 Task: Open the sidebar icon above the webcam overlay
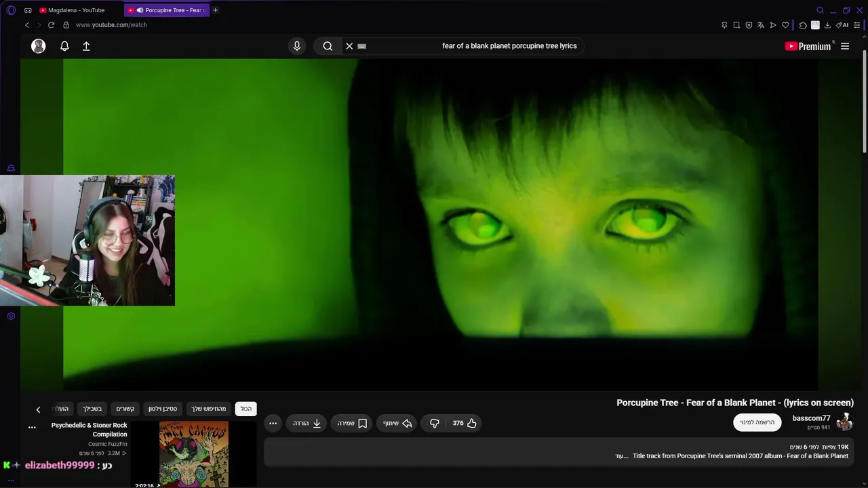(11, 167)
